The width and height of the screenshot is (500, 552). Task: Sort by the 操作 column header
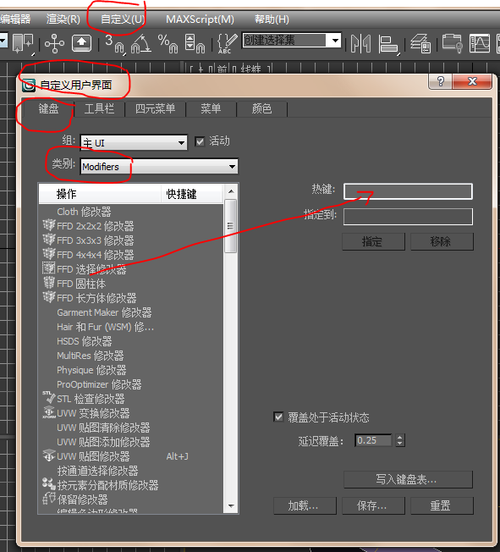(100, 194)
